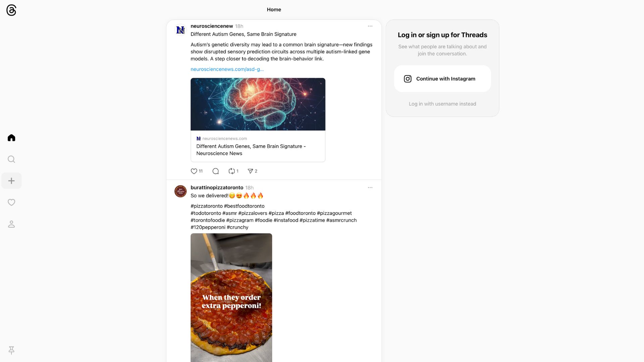Image resolution: width=644 pixels, height=362 pixels.
Task: Continue with Instagram login
Action: click(x=442, y=79)
